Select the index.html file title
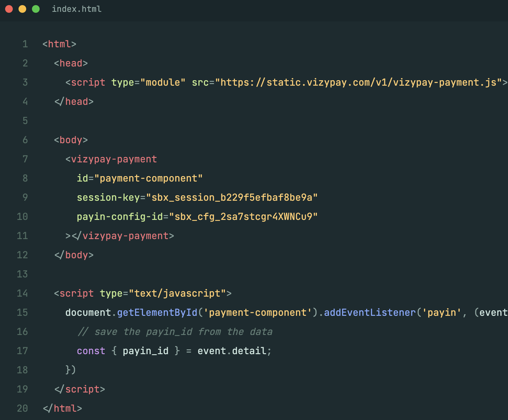508x420 pixels. [x=77, y=9]
